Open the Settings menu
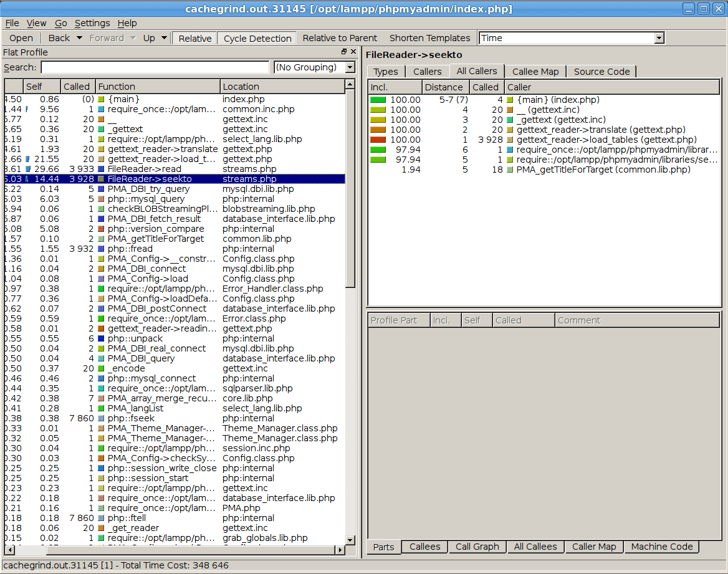This screenshot has height=574, width=728. 92,23
